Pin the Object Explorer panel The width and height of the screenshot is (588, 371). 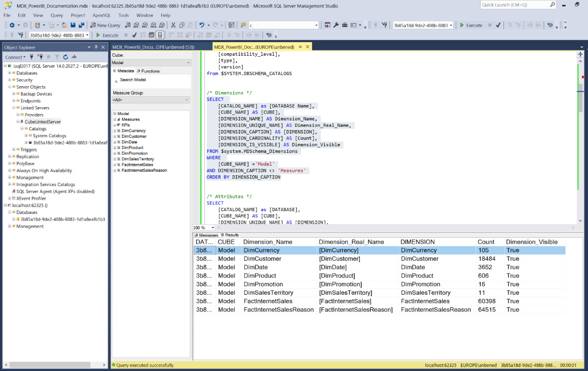96,47
